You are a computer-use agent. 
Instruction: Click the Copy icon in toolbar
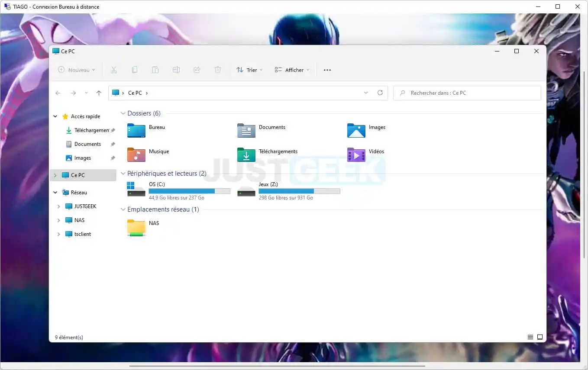(x=135, y=70)
